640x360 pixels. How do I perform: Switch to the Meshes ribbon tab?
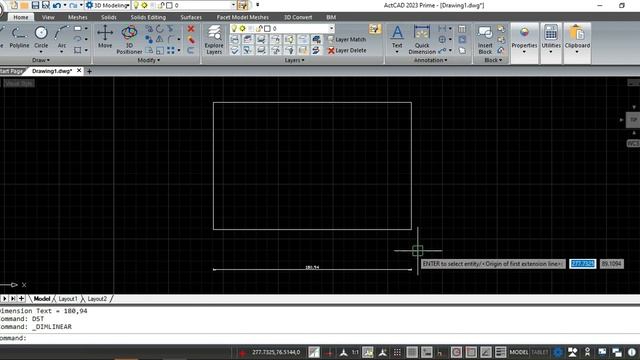coord(78,17)
